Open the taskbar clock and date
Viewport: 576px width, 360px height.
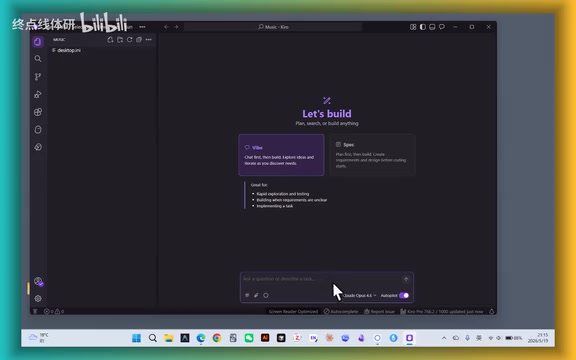[538, 338]
